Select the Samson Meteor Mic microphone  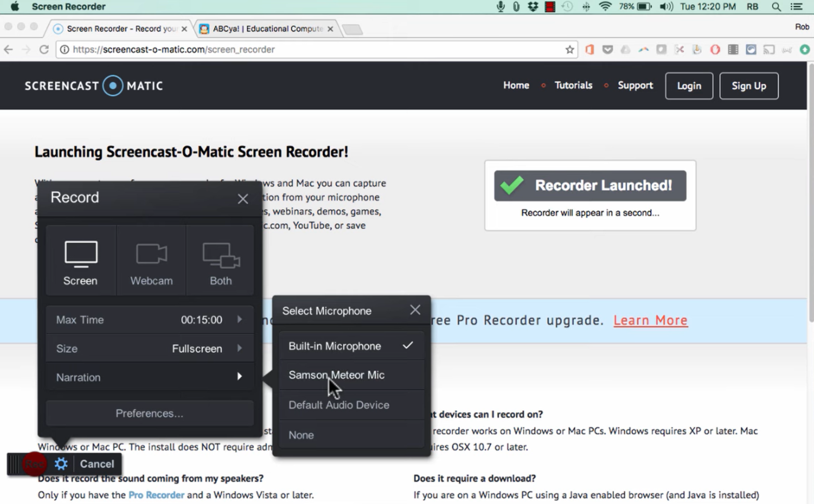point(336,375)
